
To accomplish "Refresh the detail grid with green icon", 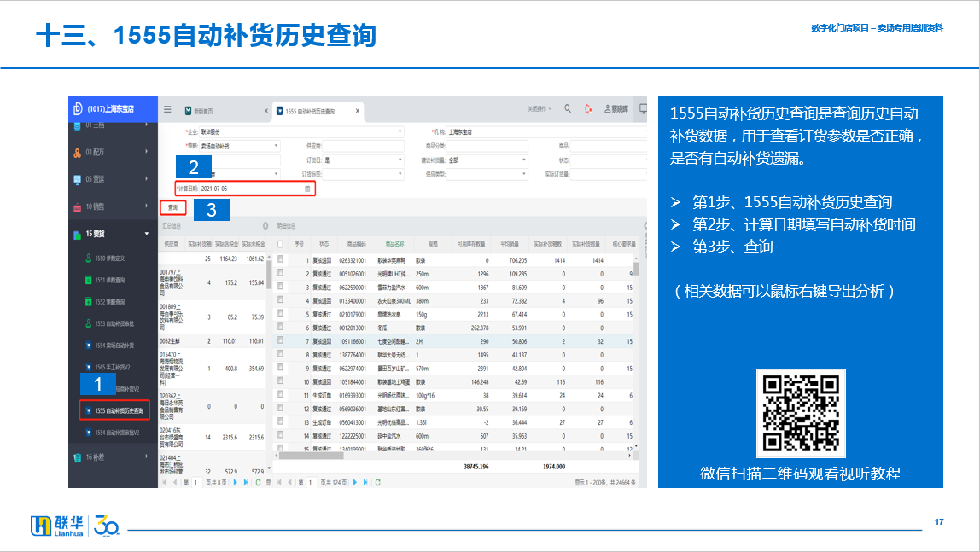I will click(377, 483).
